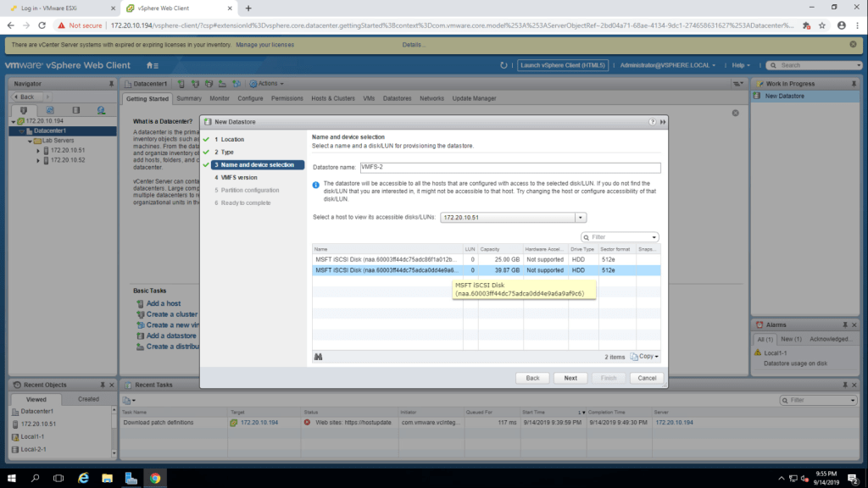Click the help question mark icon in dialog
This screenshot has width=868, height=488.
pos(652,122)
